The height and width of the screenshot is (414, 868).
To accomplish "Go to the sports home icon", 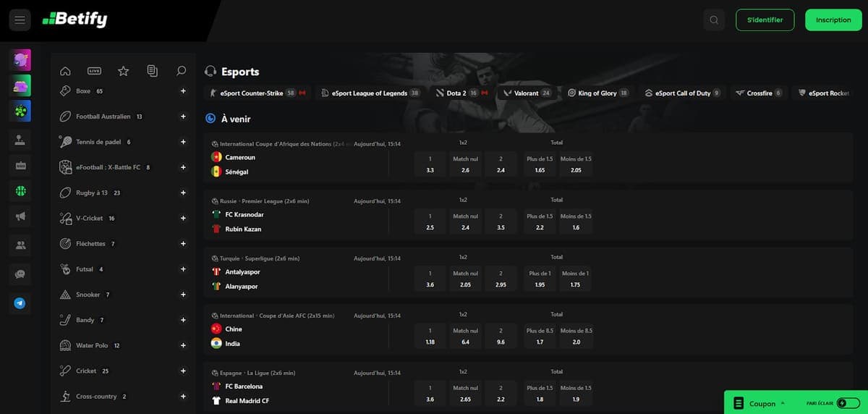I will 65,71.
